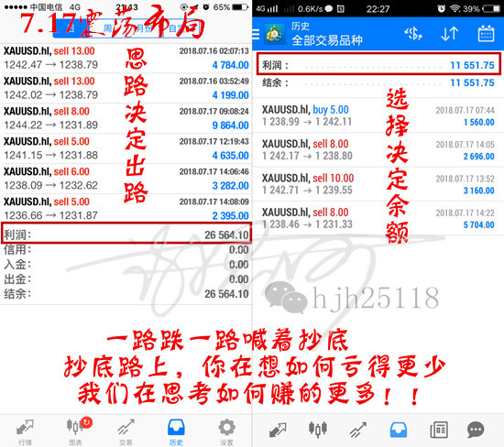Viewport: 504px width, 447px height.
Task: Open the currency symbol filter icon
Action: [x=413, y=33]
